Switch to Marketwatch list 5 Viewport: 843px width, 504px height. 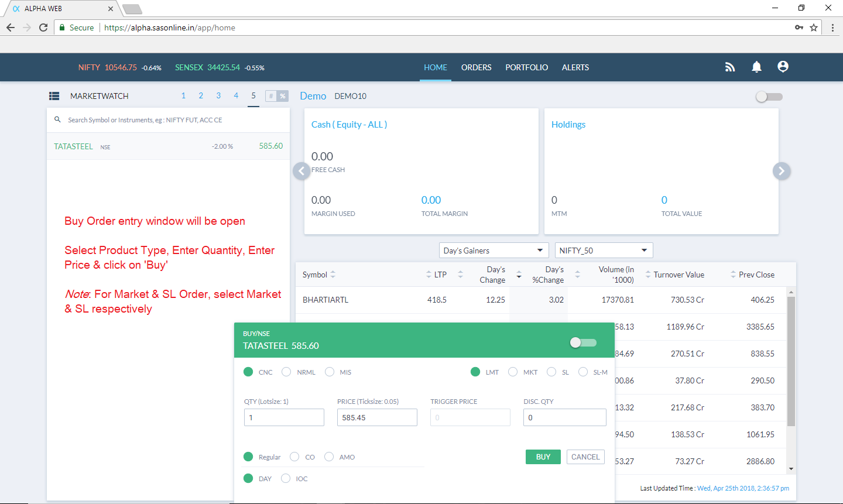(253, 95)
